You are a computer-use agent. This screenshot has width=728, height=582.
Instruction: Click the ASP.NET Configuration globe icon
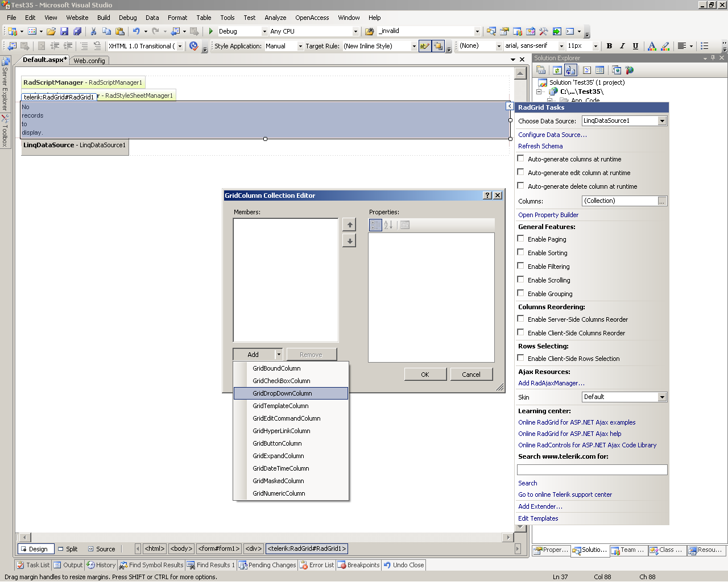click(630, 70)
